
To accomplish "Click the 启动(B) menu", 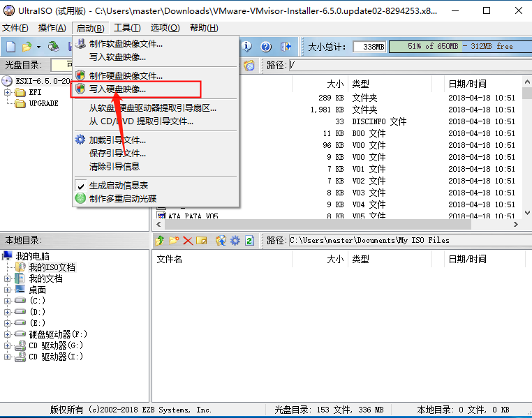I will pyautogui.click(x=90, y=28).
